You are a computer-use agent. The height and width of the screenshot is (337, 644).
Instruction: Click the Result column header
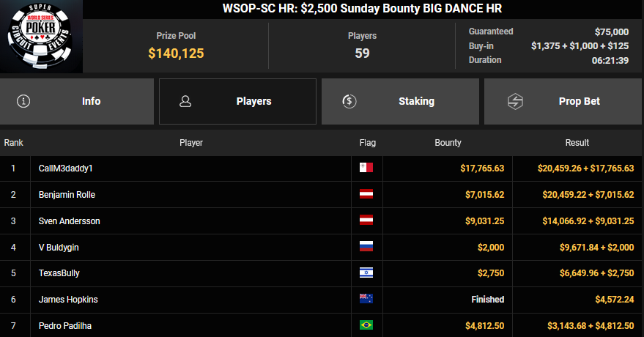click(x=577, y=143)
